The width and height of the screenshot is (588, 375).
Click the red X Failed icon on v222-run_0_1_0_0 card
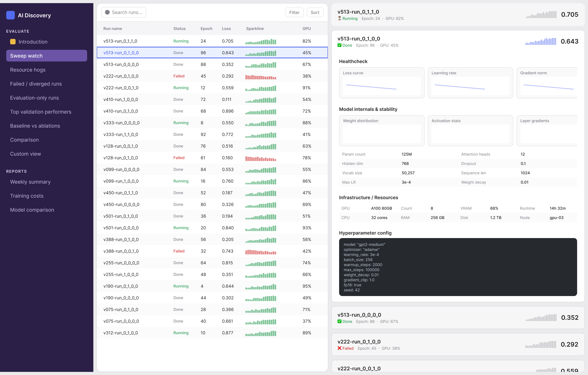[339, 348]
